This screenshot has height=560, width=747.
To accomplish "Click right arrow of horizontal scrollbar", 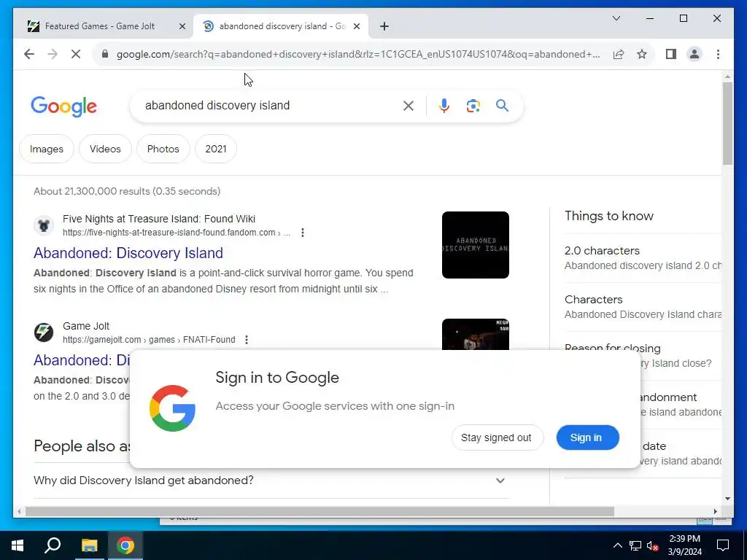I will 716,511.
